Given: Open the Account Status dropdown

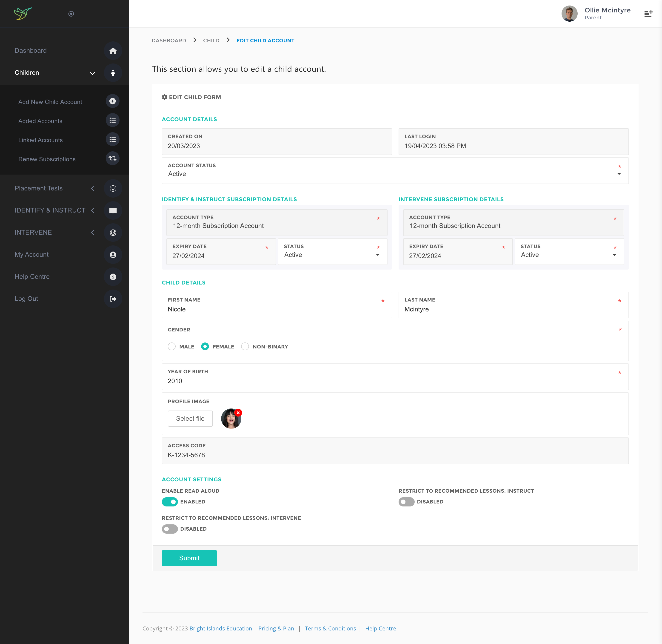Looking at the screenshot, I should coord(395,173).
